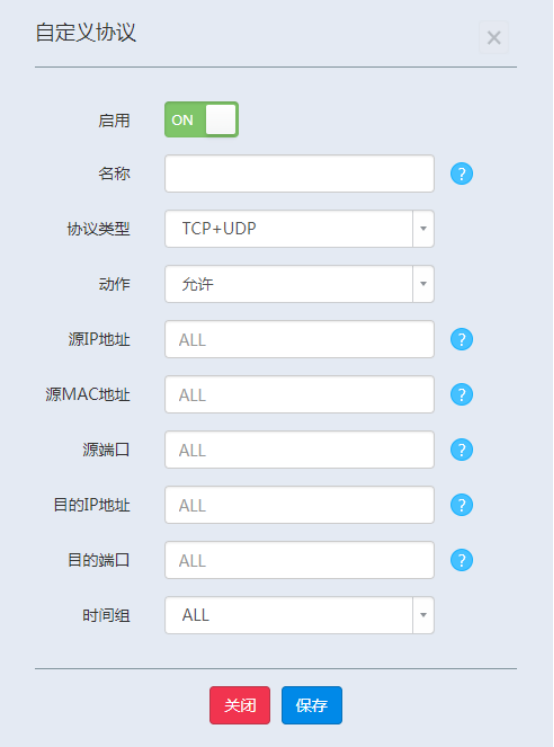This screenshot has height=747, width=554.
Task: Open help icon beside 名称 field
Action: (x=461, y=173)
